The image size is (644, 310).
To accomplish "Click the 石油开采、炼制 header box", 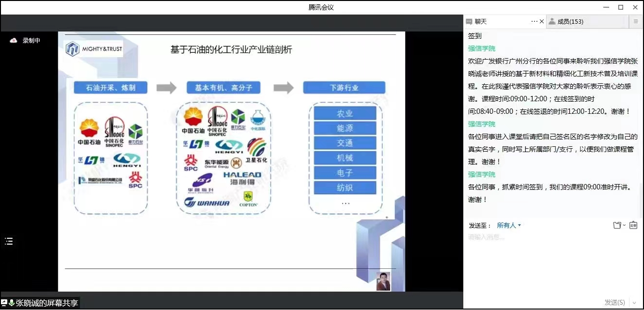I will tap(110, 88).
